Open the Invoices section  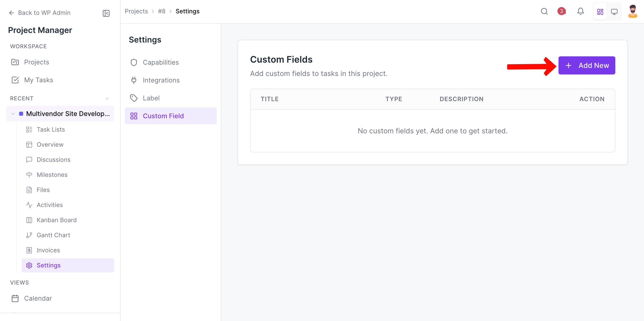click(x=48, y=250)
